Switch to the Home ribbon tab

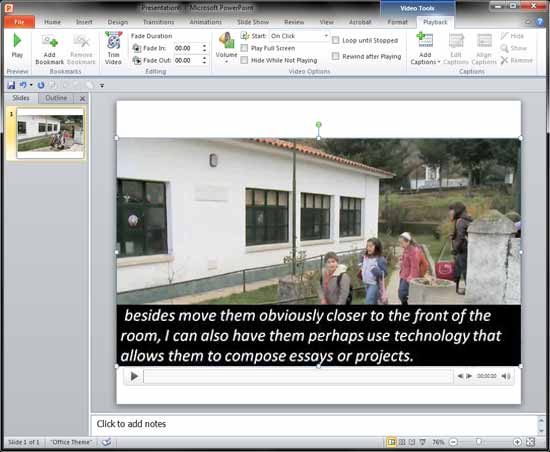tap(52, 22)
